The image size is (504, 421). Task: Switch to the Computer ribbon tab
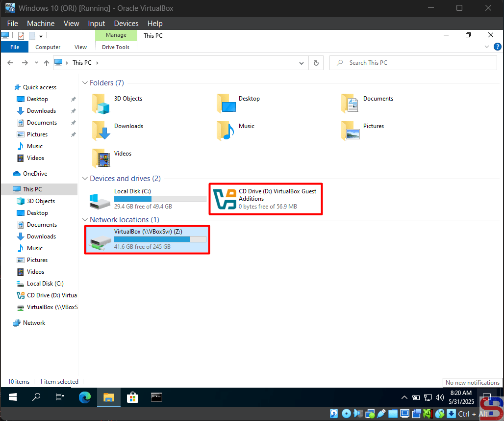coord(48,47)
